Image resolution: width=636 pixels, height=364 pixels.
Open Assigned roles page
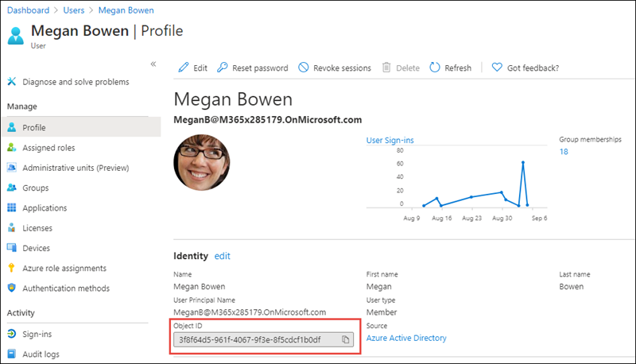(48, 148)
